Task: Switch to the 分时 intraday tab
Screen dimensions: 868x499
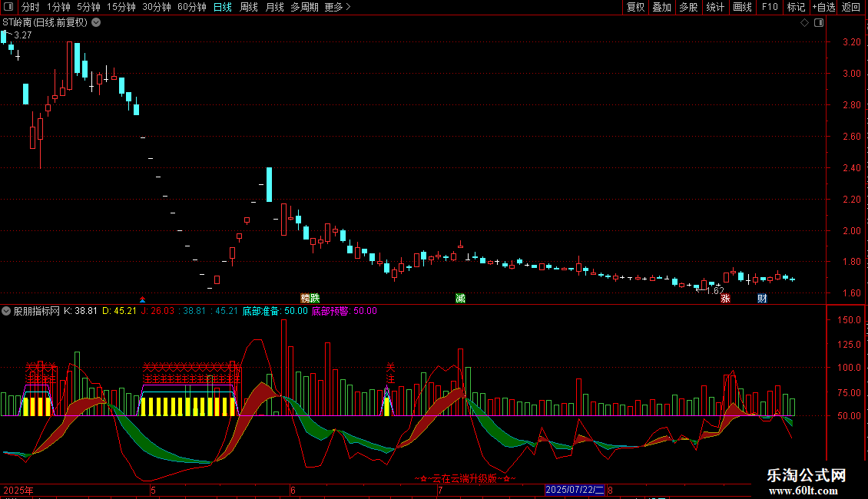Action: pos(31,7)
